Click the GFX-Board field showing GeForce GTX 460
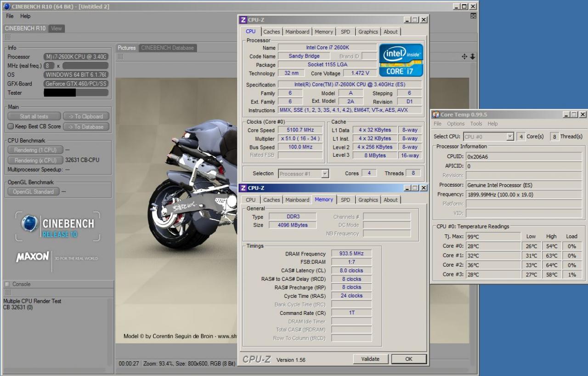Viewport: 588px width, 376px height. (x=76, y=84)
